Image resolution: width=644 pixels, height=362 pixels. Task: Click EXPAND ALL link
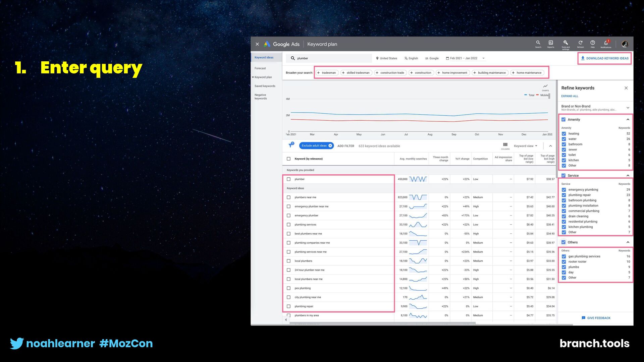click(x=570, y=96)
